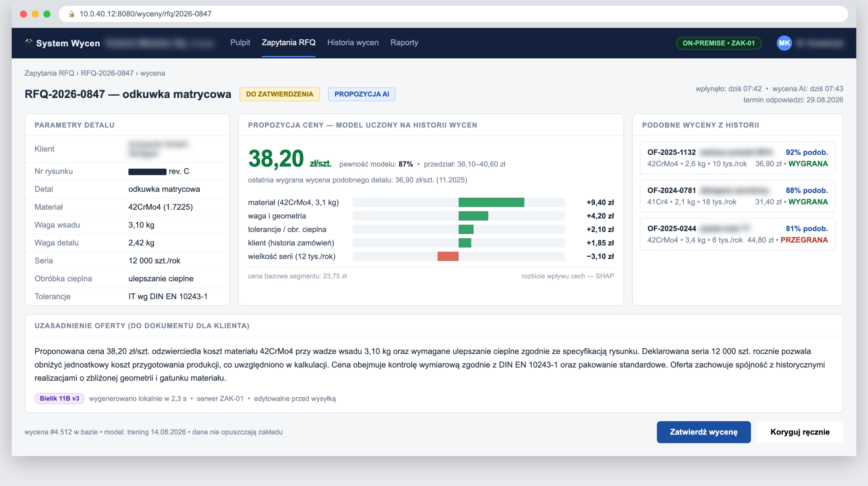The width and height of the screenshot is (868, 486).
Task: Click the materiał (42CrMo4, 3,1 kg) green bar
Action: [x=491, y=202]
